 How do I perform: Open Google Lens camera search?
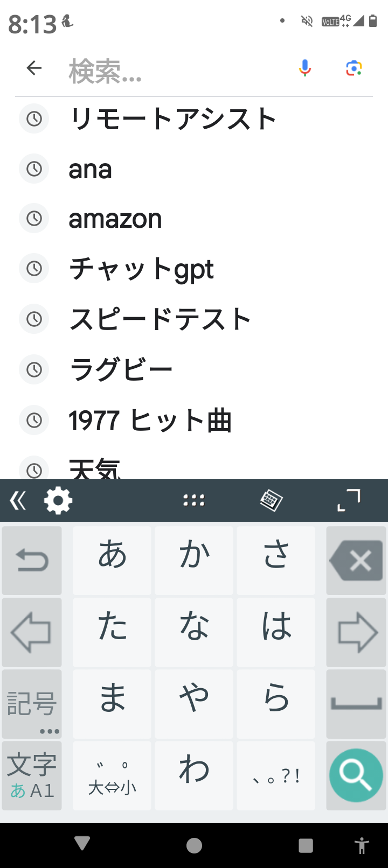(x=354, y=68)
